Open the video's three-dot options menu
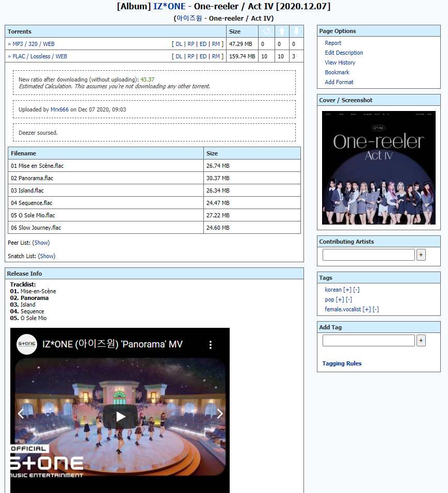 [210, 345]
